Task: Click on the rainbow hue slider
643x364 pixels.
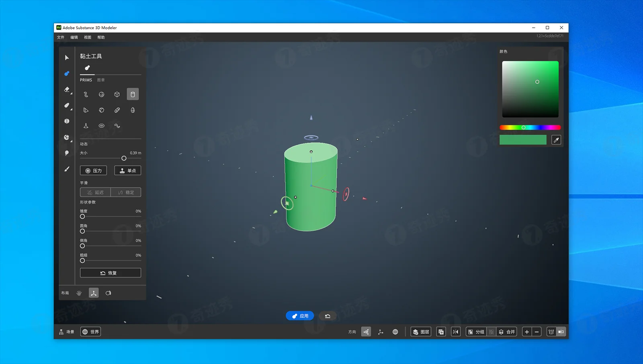Action: point(530,128)
